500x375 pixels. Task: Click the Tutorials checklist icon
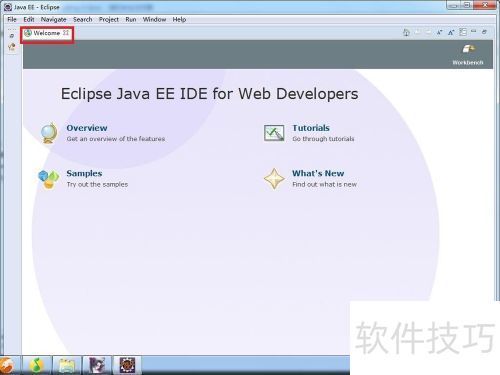(x=274, y=133)
